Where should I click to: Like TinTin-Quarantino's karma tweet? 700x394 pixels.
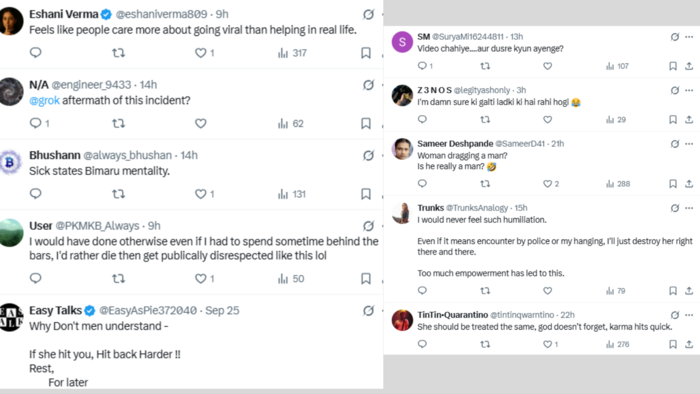coord(547,344)
